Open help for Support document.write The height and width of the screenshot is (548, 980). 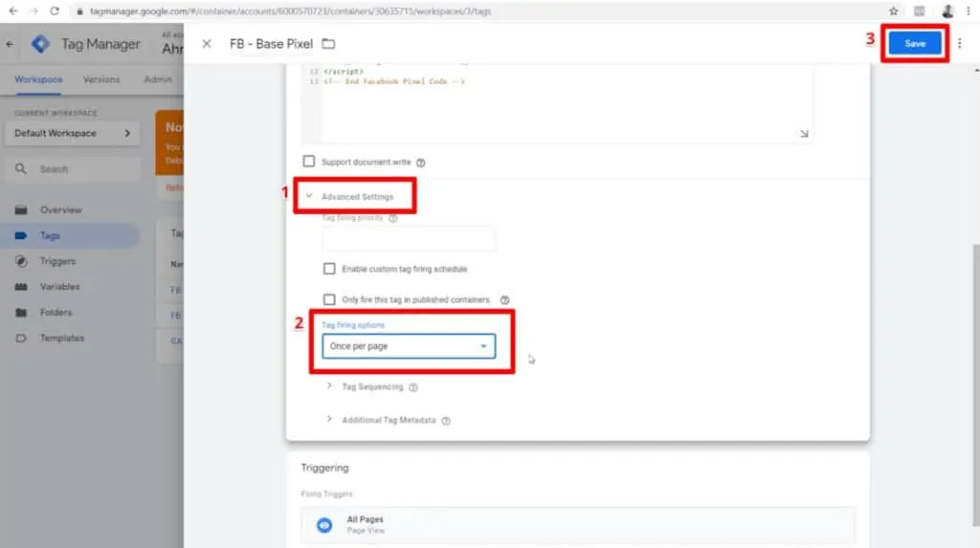coord(421,163)
